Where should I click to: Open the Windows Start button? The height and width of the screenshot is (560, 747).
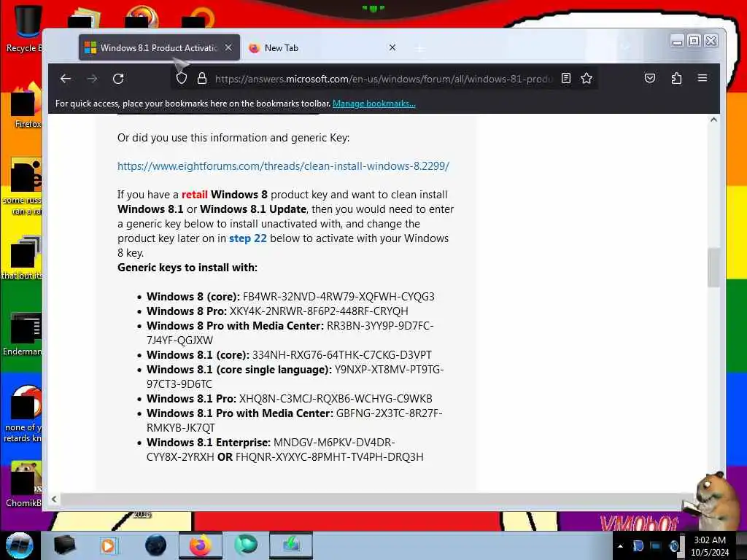[x=19, y=545]
